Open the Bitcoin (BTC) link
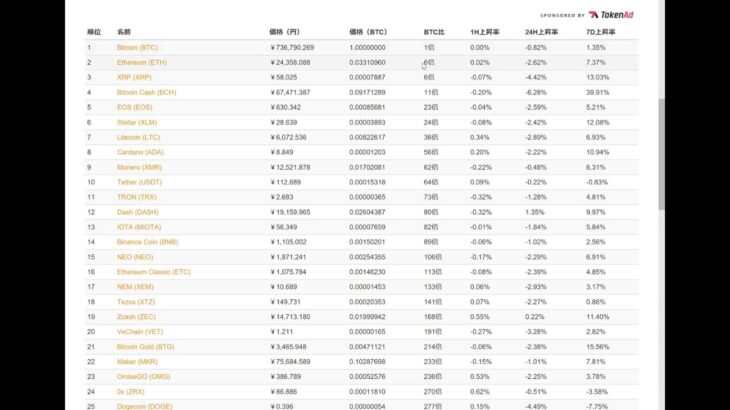The image size is (730, 410). coord(137,47)
